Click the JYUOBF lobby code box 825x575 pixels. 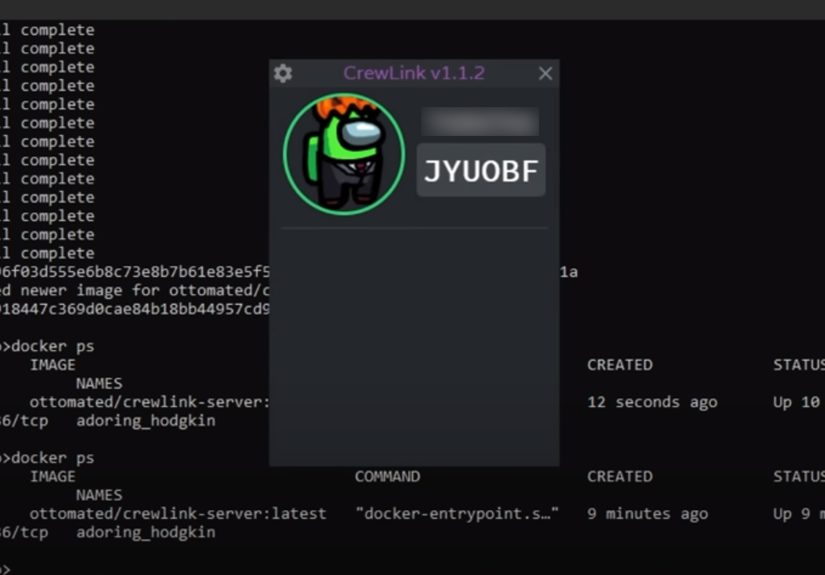click(481, 170)
